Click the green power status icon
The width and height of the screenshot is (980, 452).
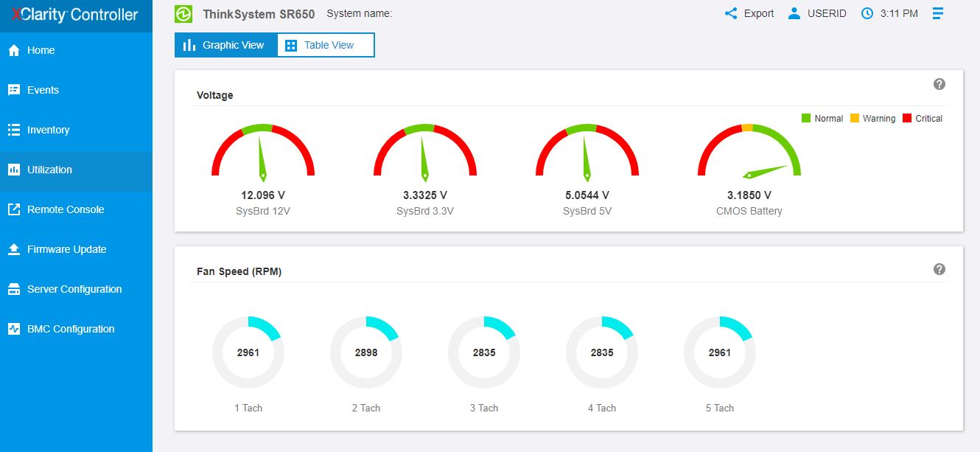click(183, 14)
